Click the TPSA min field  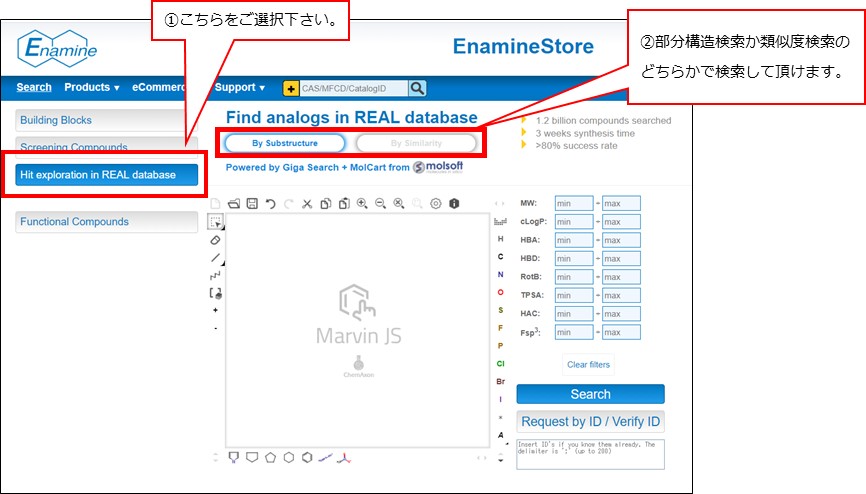click(x=574, y=295)
